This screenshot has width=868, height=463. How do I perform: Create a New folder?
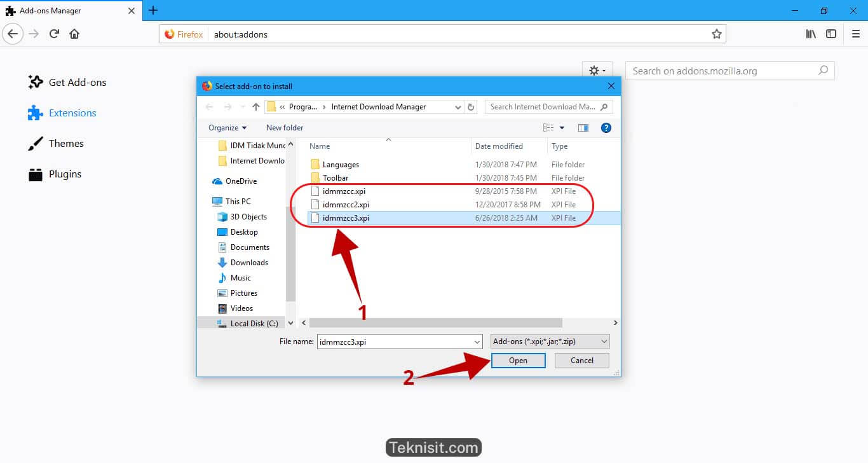(x=285, y=128)
